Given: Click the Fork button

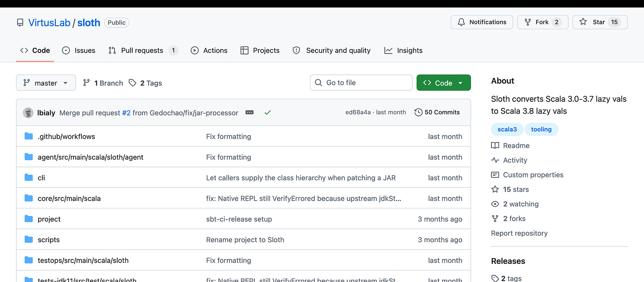Looking at the screenshot, I should coord(543,22).
